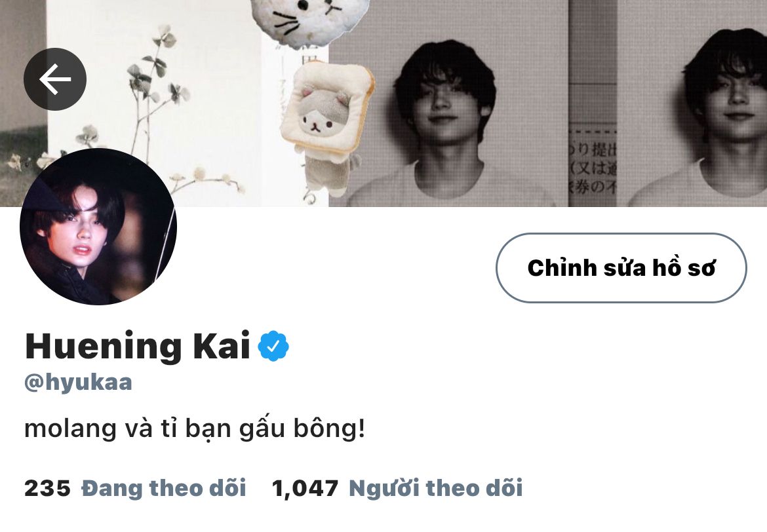Click the "Chỉnh sửa hồ sơ" button
The width and height of the screenshot is (767, 532).
[x=621, y=268]
